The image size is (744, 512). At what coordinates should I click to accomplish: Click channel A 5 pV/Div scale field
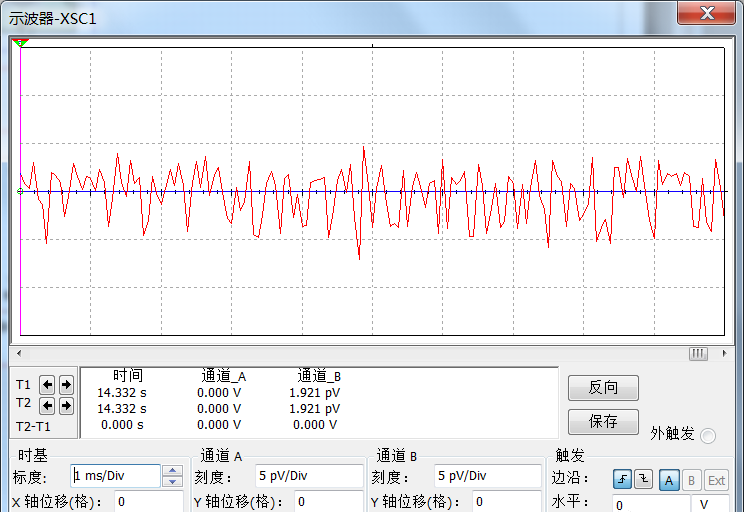308,476
